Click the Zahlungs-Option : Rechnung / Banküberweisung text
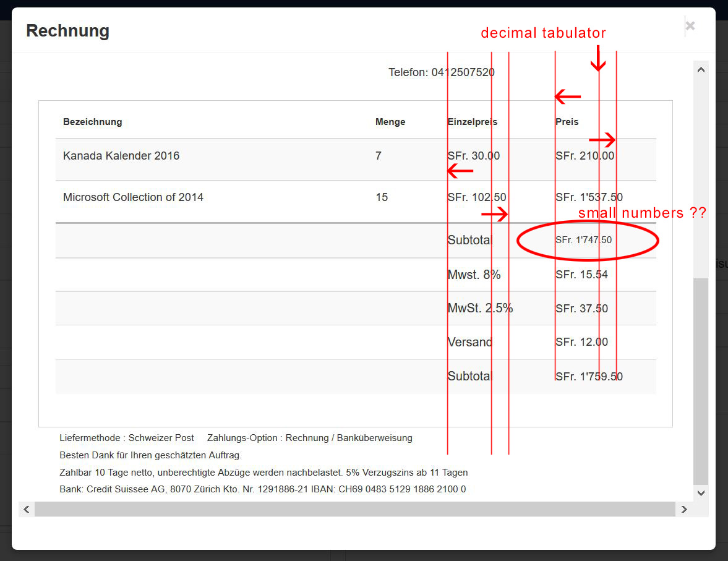 310,438
